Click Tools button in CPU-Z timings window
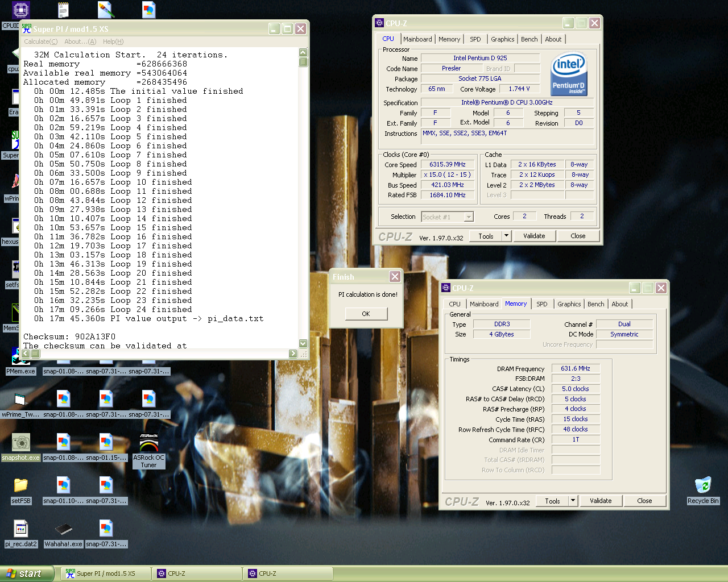 click(553, 501)
